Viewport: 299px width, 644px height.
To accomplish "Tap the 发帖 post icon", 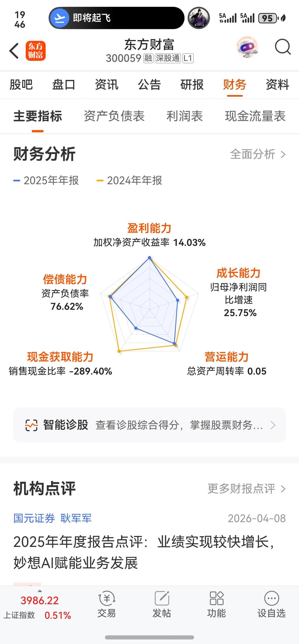I will tap(162, 598).
